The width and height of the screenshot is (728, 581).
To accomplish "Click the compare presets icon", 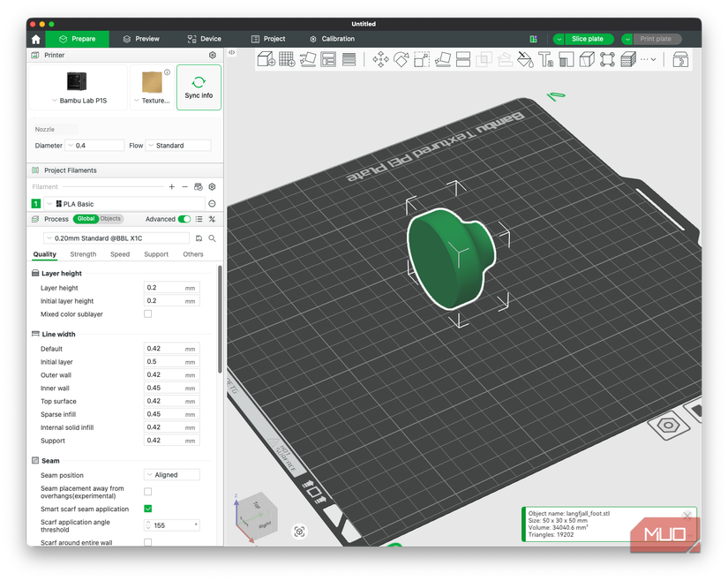I will point(212,219).
